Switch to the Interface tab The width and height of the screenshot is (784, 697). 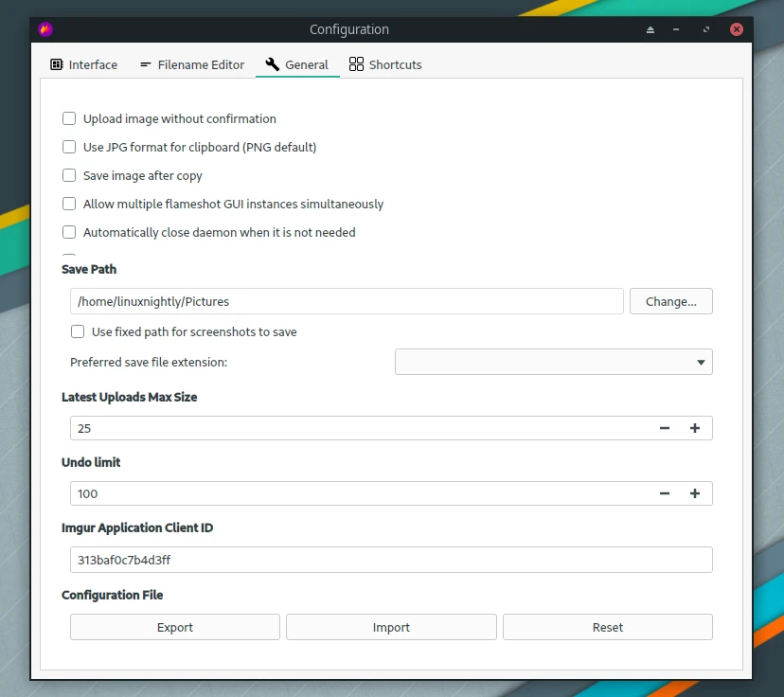84,64
